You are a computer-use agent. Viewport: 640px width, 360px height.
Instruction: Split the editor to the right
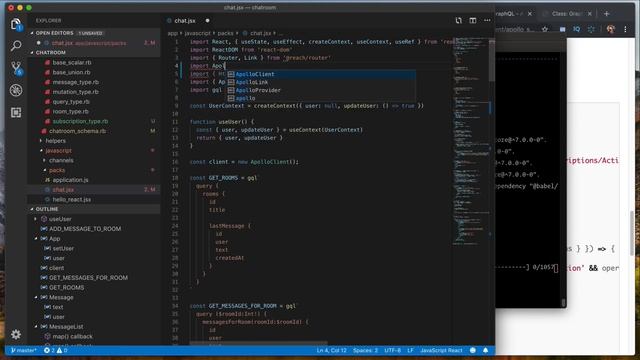click(473, 20)
